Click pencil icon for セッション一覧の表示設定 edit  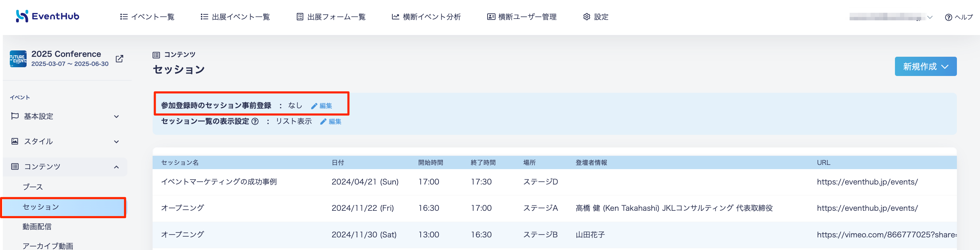click(323, 121)
